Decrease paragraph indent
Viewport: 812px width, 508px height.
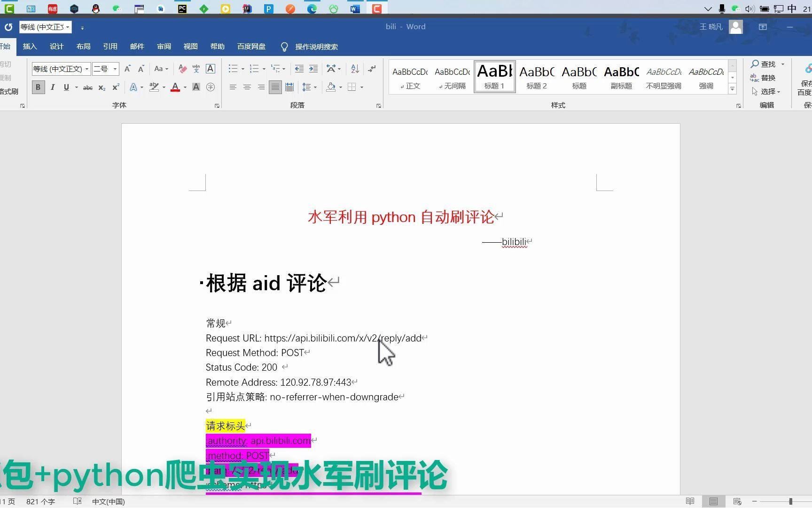click(x=299, y=69)
